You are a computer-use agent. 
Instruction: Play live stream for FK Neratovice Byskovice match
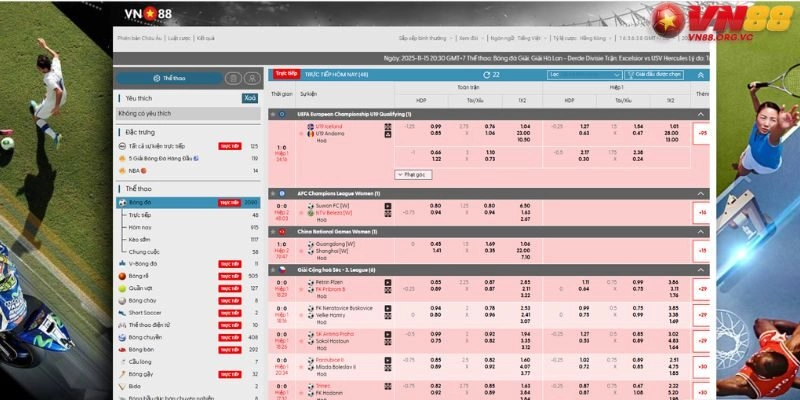click(x=388, y=308)
